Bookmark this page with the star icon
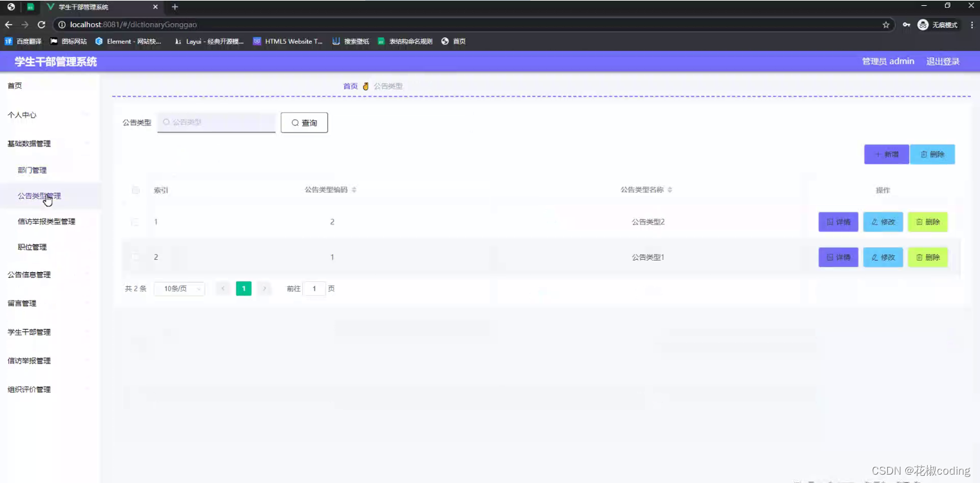The height and width of the screenshot is (483, 980). click(x=886, y=25)
